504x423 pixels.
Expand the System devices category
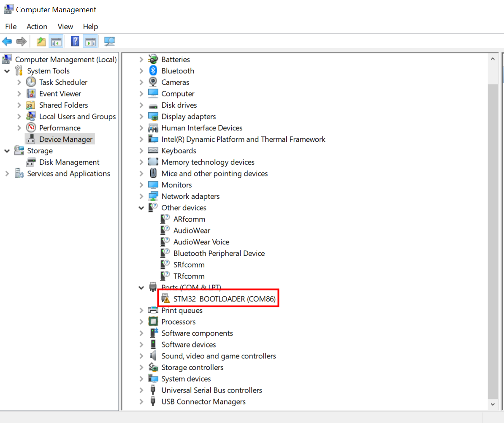[141, 379]
